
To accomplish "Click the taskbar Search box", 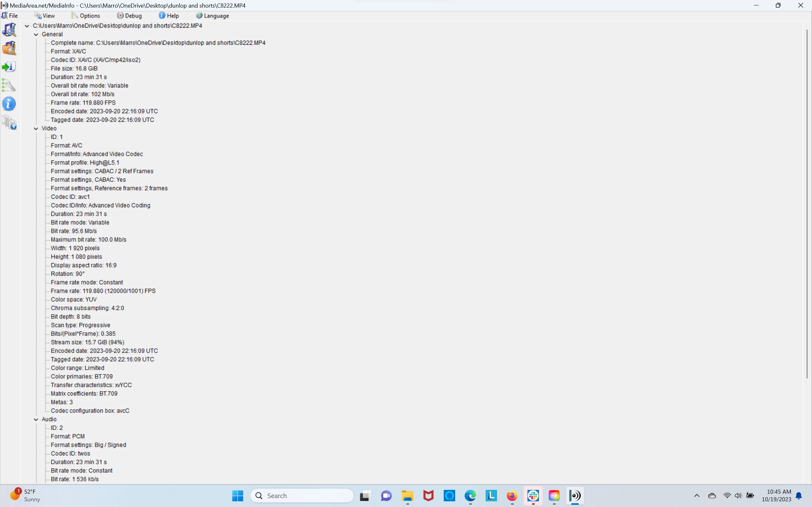I will (x=302, y=496).
